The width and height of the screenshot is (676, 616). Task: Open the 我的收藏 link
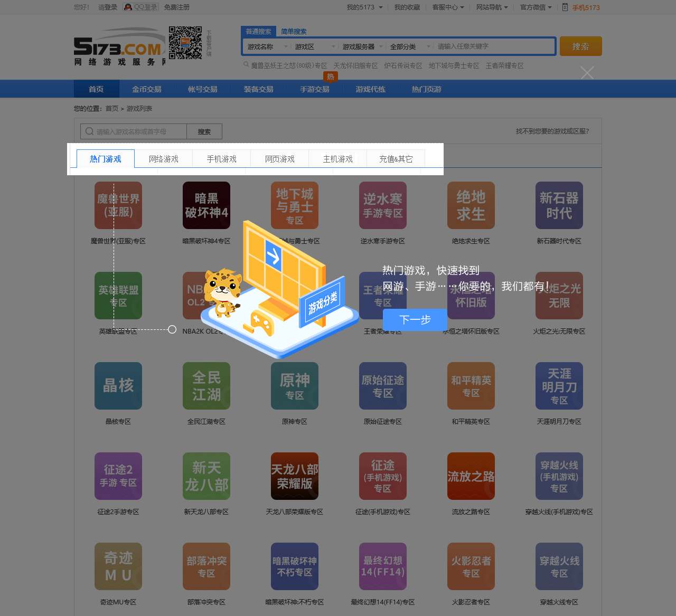point(407,7)
